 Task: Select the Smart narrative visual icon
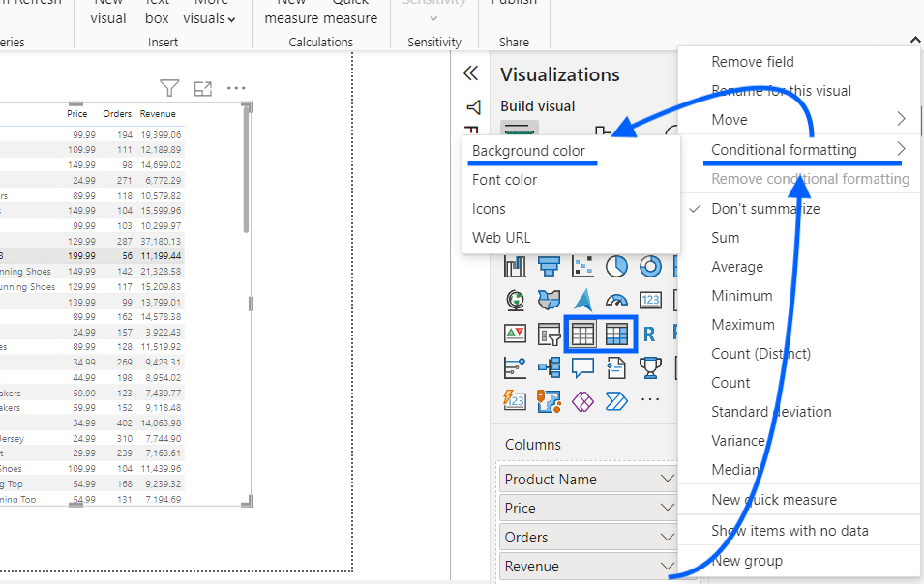pos(616,368)
